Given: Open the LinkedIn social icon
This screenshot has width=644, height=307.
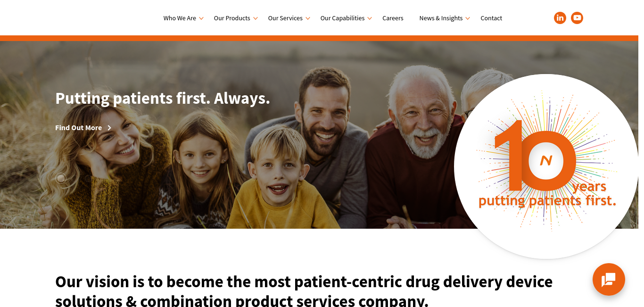Looking at the screenshot, I should click(x=560, y=18).
